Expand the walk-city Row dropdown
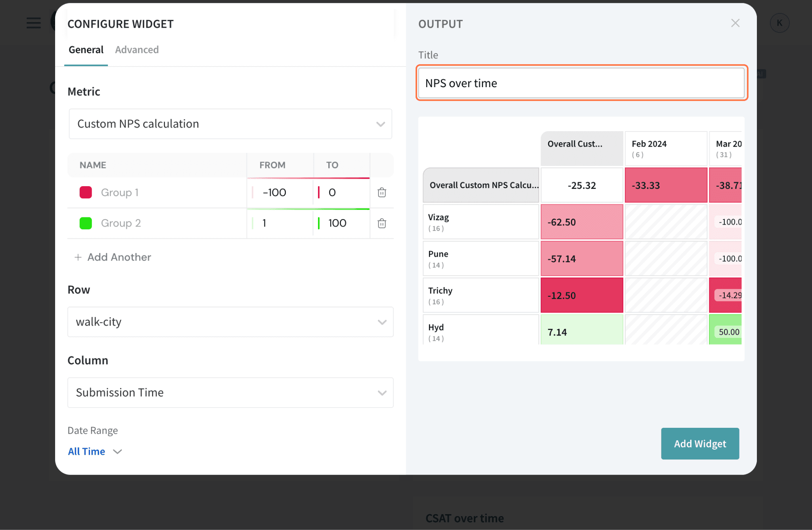Screen dimensions: 812x530 (230, 322)
